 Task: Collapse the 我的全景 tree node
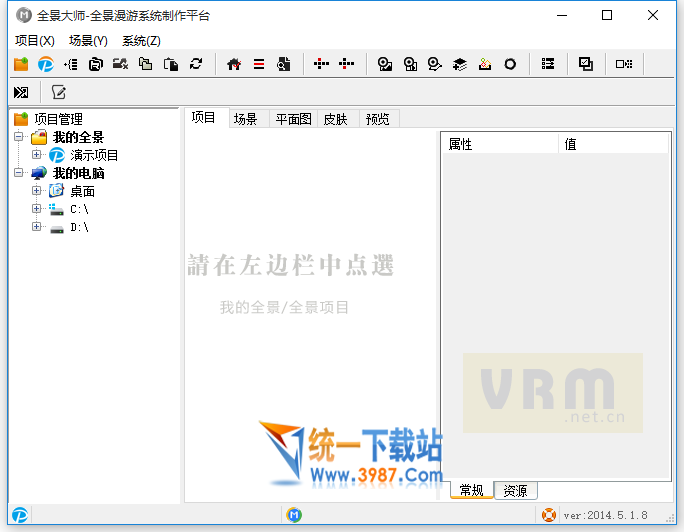tap(20, 137)
